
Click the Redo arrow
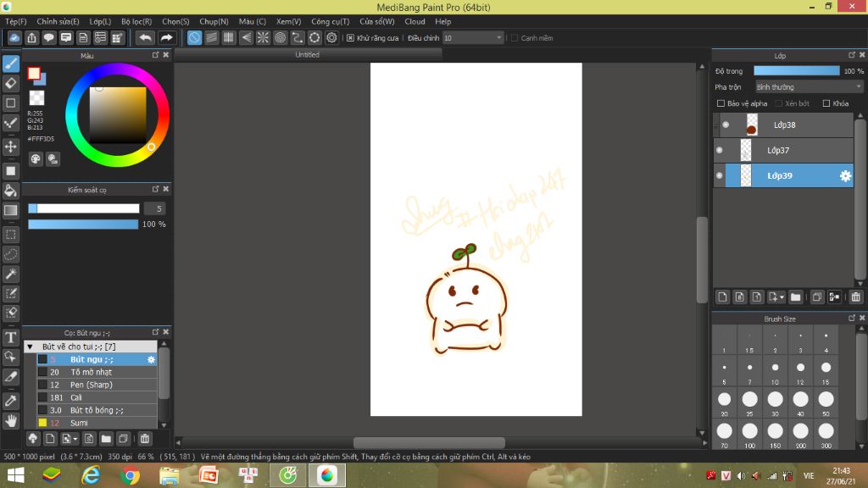click(166, 37)
